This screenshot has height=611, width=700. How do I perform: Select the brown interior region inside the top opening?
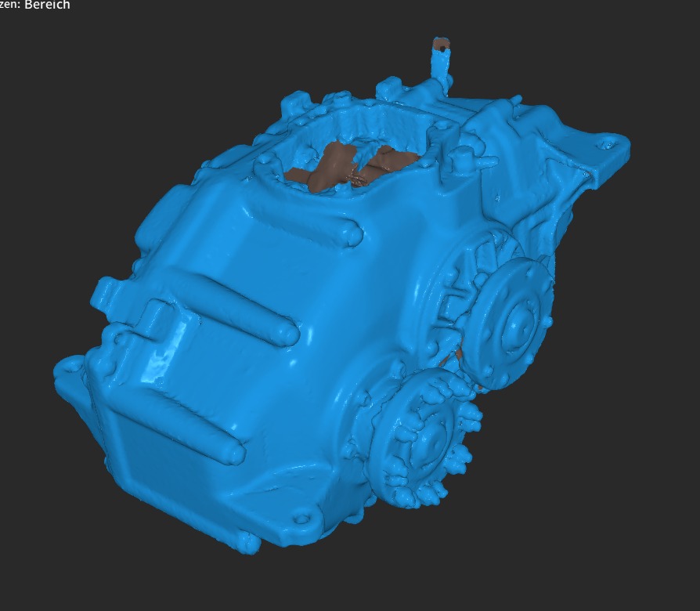(x=337, y=163)
